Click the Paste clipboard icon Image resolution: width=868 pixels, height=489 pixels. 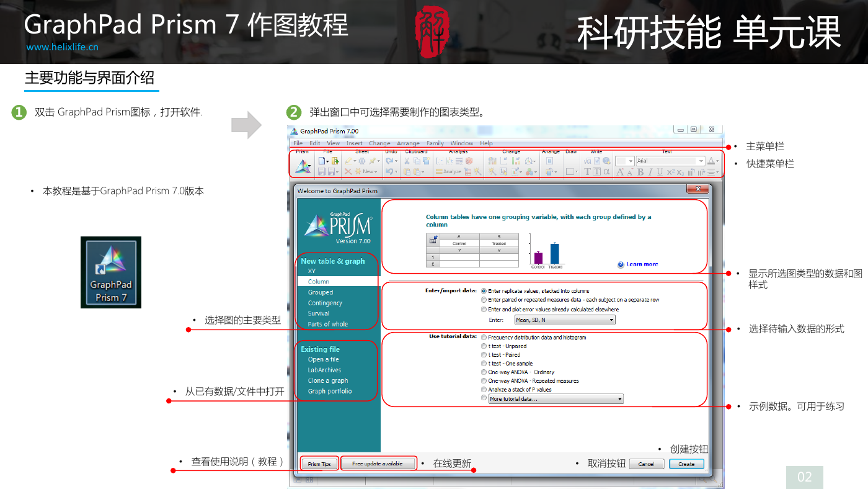(407, 172)
